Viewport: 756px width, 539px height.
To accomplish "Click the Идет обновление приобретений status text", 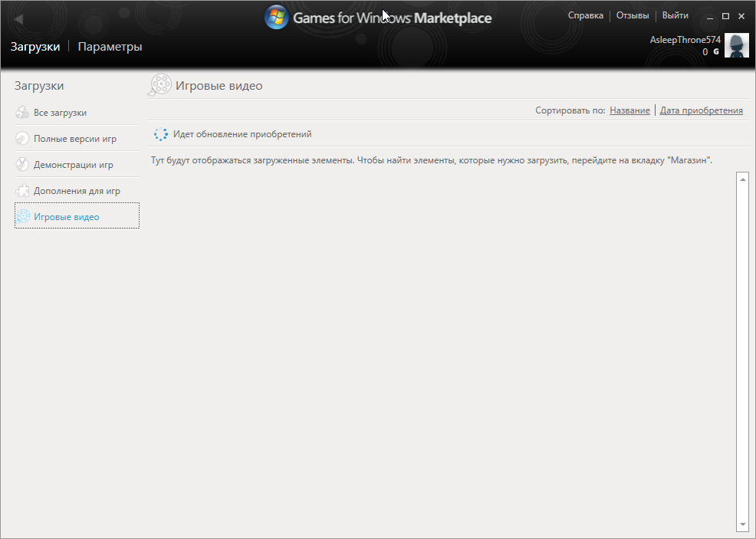I will [x=242, y=134].
